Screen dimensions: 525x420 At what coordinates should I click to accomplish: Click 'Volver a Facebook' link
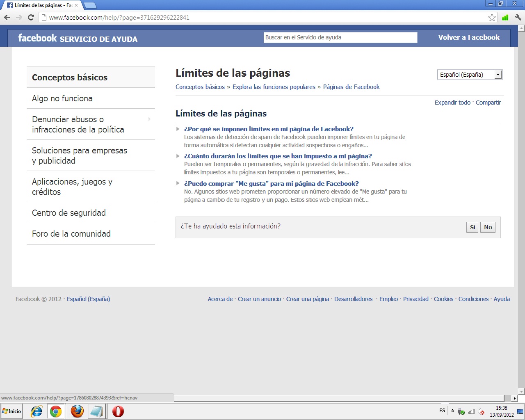point(469,37)
